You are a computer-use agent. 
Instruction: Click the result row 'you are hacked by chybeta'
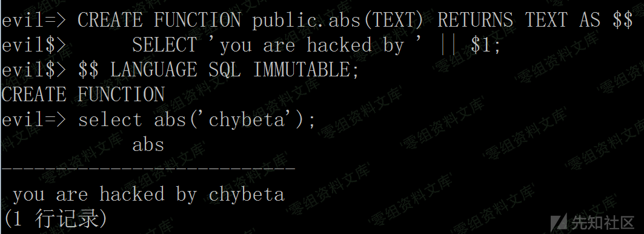(x=148, y=195)
